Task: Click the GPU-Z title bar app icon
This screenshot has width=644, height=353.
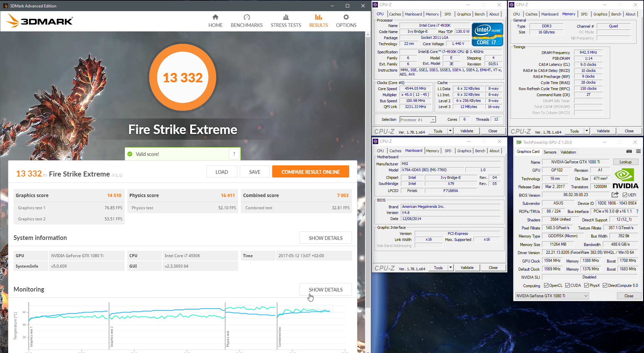Action: coord(519,142)
